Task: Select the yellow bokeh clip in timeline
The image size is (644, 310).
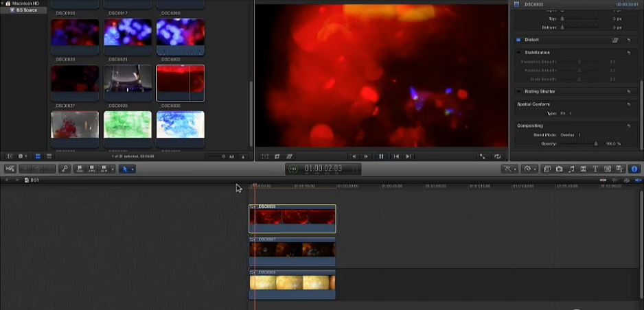Action: coord(292,284)
